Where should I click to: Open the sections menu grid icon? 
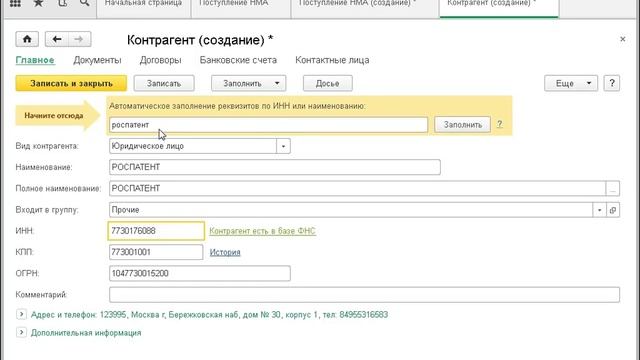click(x=15, y=3)
